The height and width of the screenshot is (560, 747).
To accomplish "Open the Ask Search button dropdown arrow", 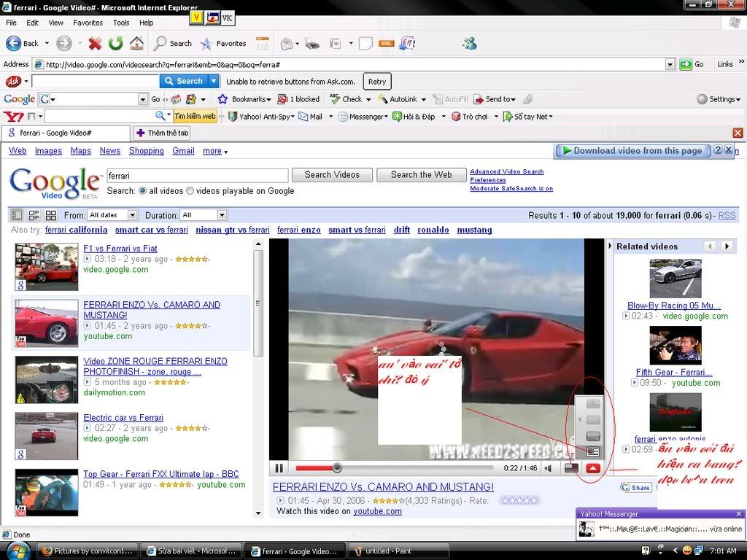I will [214, 82].
